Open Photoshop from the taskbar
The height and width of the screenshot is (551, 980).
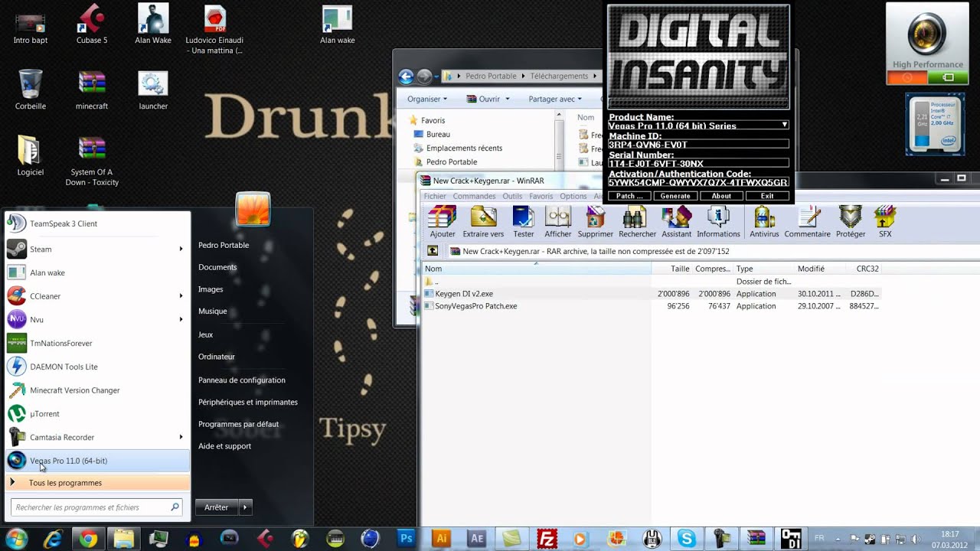[407, 539]
